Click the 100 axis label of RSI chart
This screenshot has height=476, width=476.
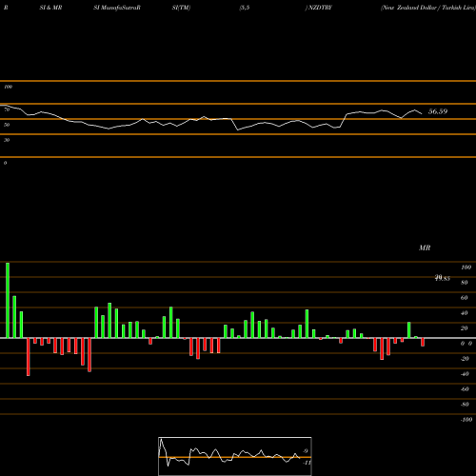(8, 87)
